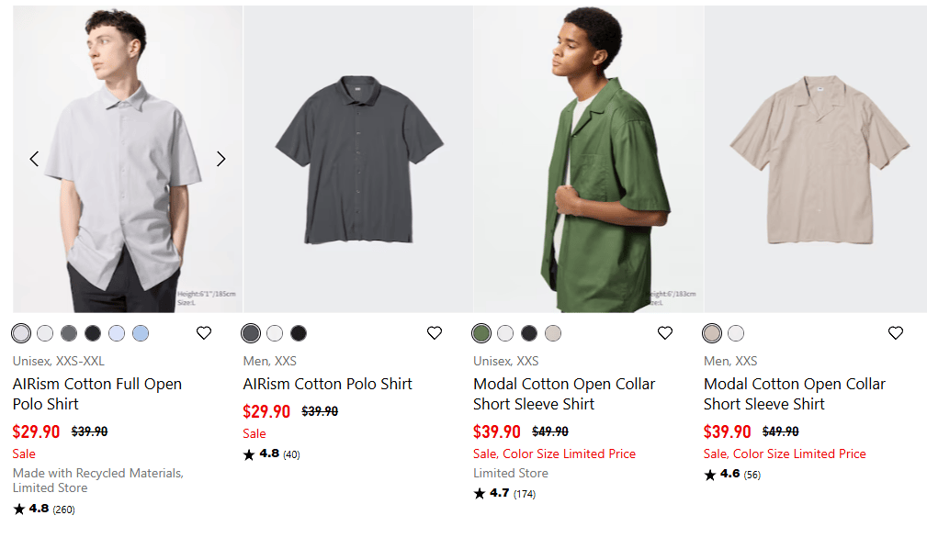927x560 pixels.
Task: Click heart icon for AIRism Cotton Polo Shirt
Action: click(435, 333)
